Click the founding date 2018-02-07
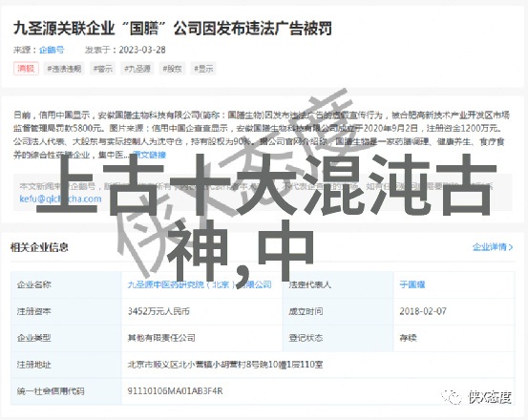Viewport: 528px width, 420px height. (x=423, y=311)
